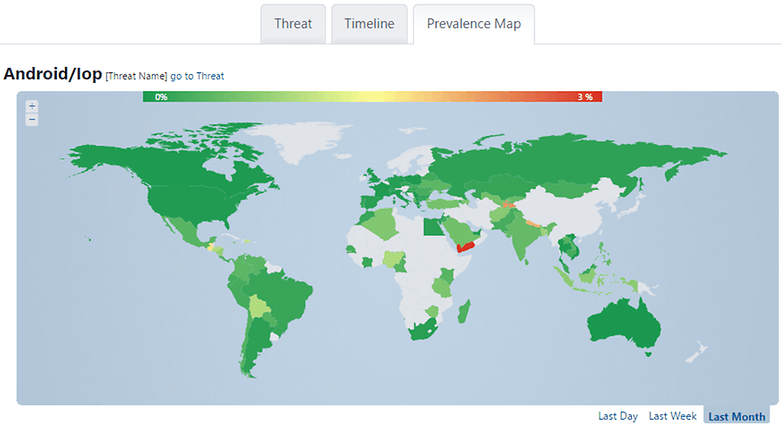
Task: Select the Last Month time range
Action: (x=737, y=417)
